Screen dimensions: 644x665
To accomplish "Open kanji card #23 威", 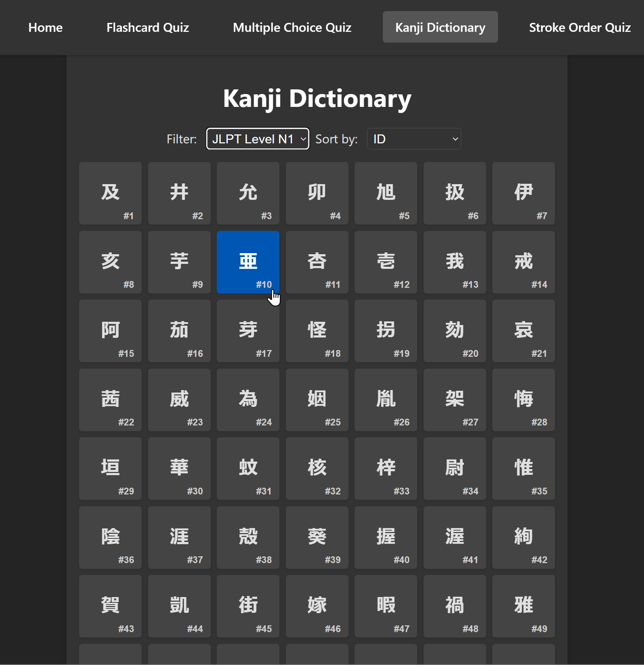I will click(179, 400).
